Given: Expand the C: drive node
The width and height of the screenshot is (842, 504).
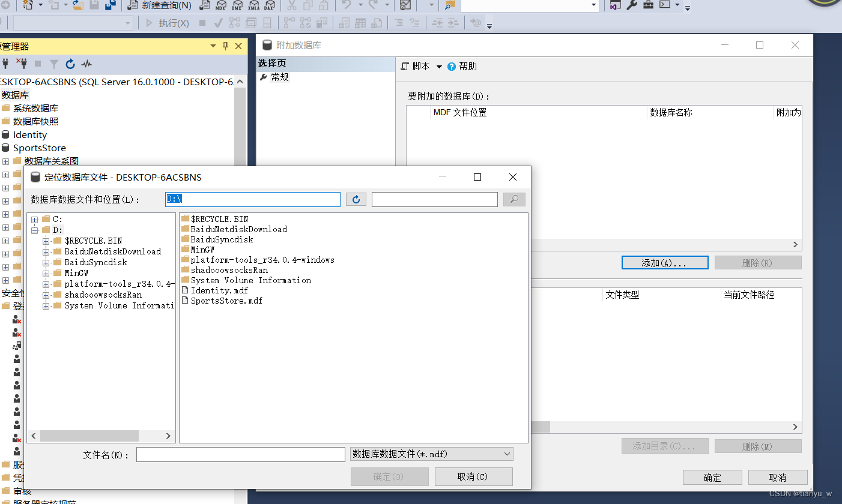Looking at the screenshot, I should coord(34,218).
